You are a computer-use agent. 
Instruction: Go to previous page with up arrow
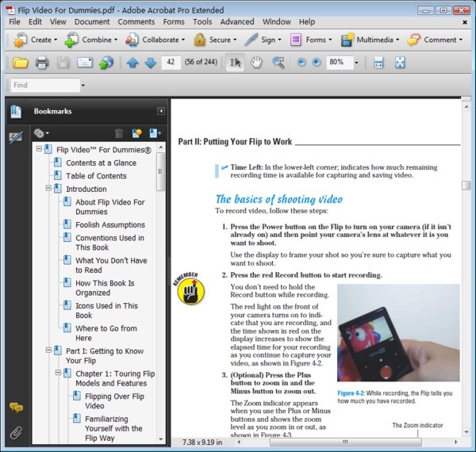click(x=132, y=63)
